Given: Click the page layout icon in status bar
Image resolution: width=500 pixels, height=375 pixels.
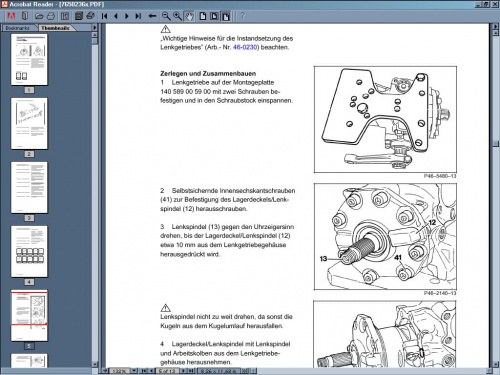Looking at the screenshot, I should [x=245, y=371].
